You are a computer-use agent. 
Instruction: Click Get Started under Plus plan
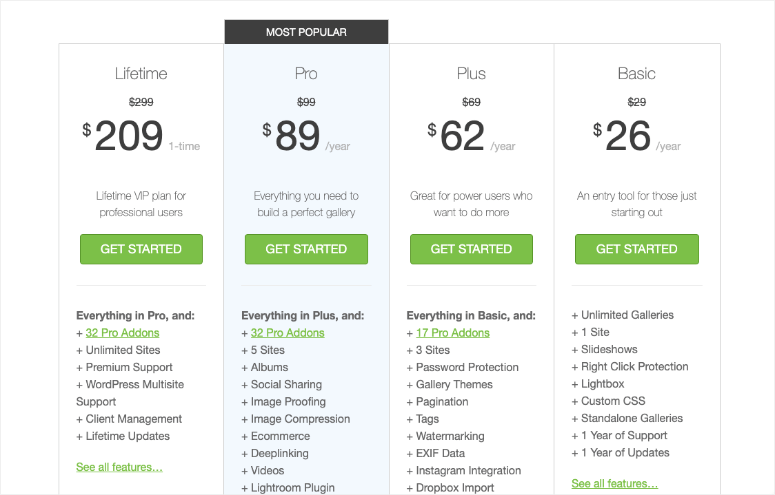click(x=472, y=249)
